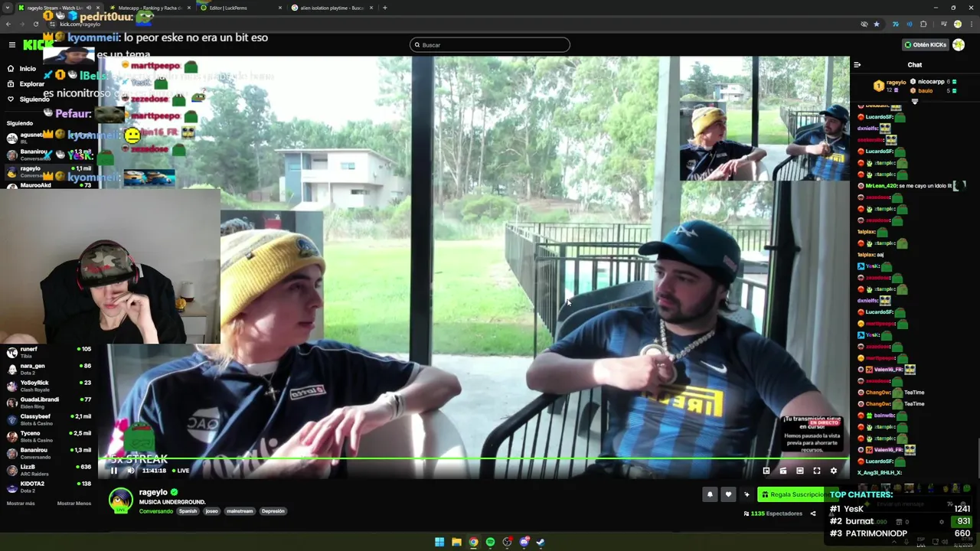
Task: Open the hamburger sidebar menu
Action: [11, 45]
